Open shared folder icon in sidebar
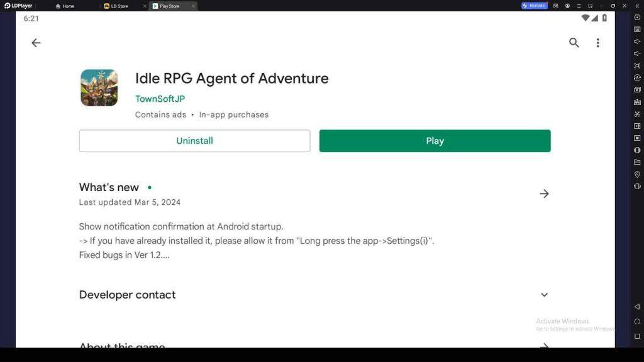This screenshot has width=644, height=362. click(x=637, y=162)
